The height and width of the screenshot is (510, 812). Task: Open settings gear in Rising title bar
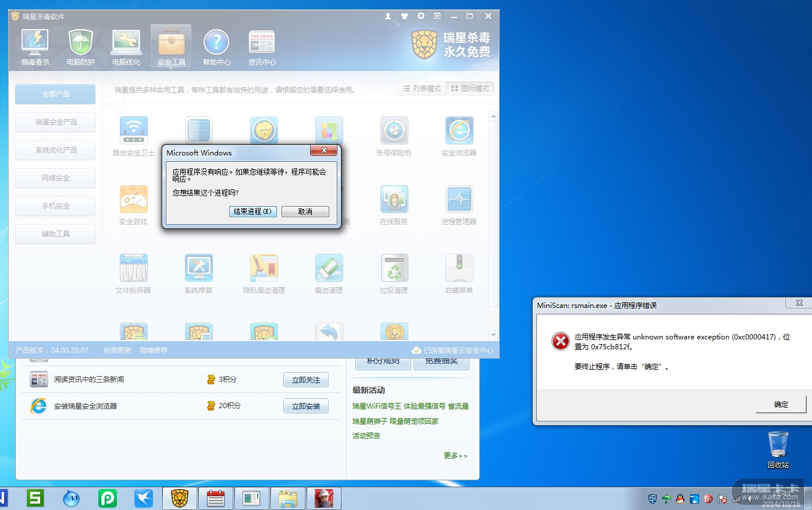pos(421,16)
